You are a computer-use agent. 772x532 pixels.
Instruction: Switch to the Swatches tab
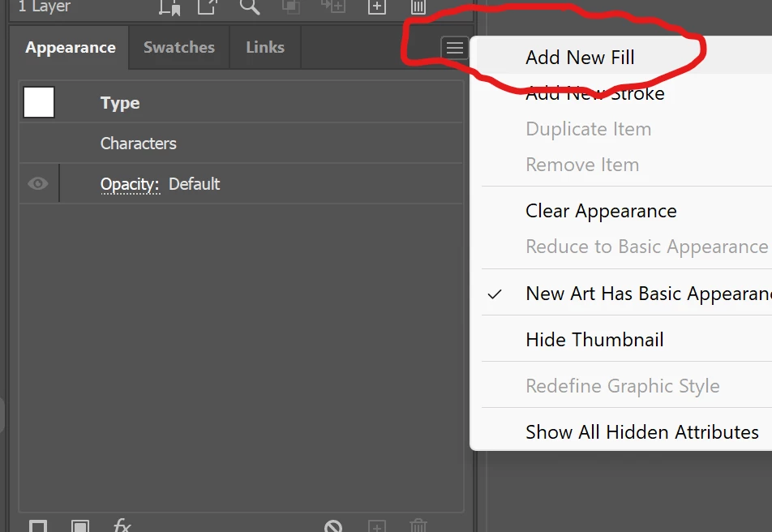coord(179,47)
